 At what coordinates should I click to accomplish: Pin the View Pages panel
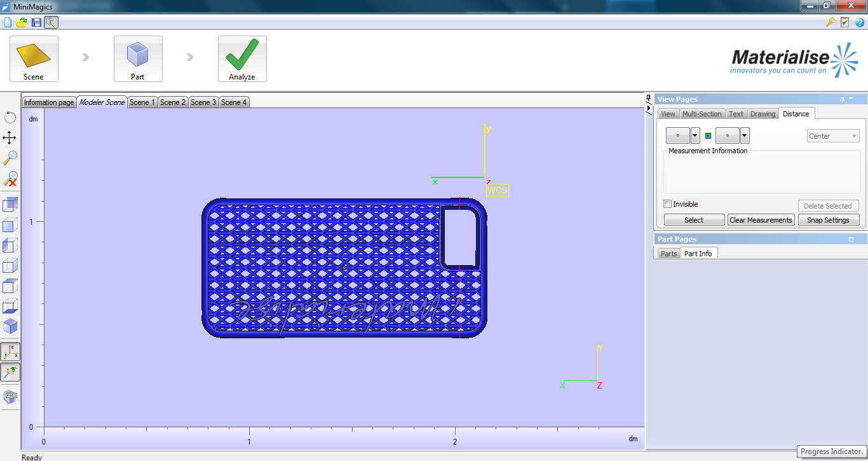click(x=842, y=99)
